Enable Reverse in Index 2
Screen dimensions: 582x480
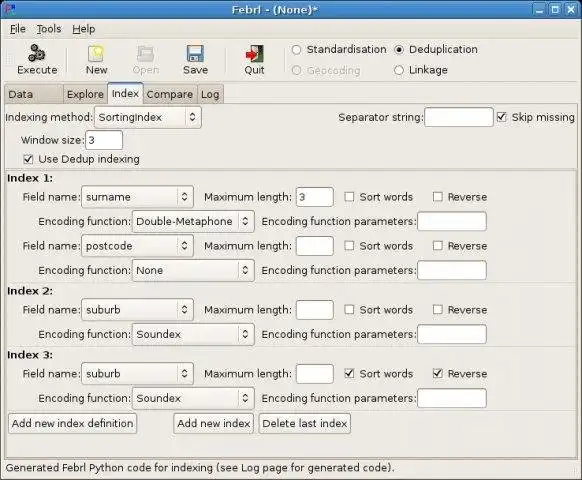click(438, 310)
